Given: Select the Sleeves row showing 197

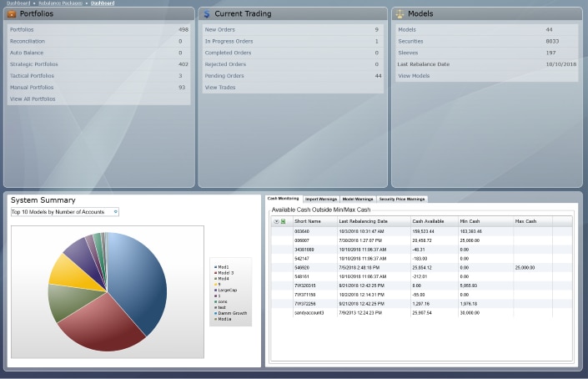Looking at the screenshot, I should tap(487, 53).
